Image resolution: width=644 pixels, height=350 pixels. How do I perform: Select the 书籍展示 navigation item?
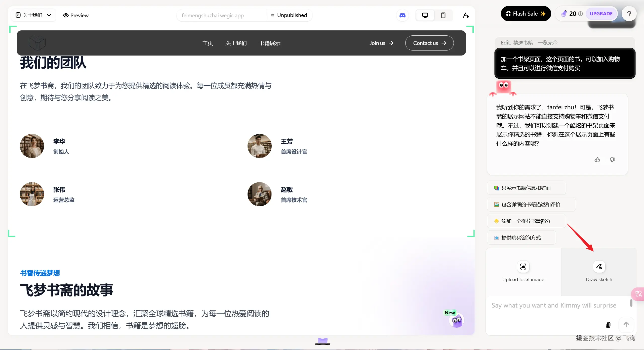click(270, 43)
